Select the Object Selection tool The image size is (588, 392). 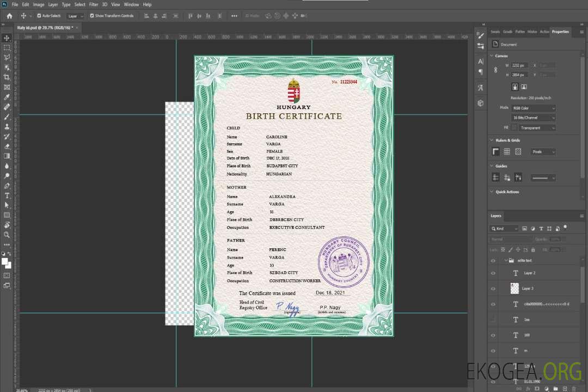click(x=7, y=68)
